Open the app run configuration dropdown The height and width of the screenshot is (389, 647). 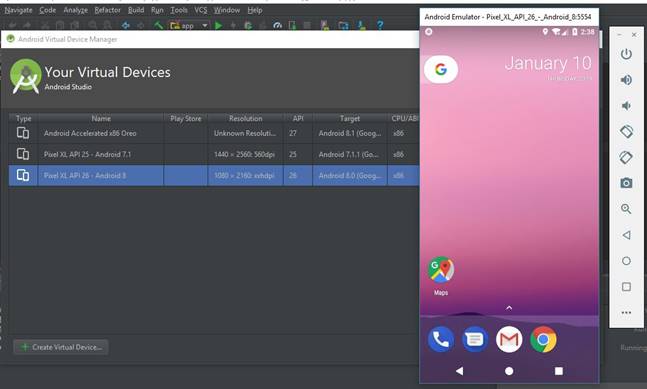[x=189, y=26]
